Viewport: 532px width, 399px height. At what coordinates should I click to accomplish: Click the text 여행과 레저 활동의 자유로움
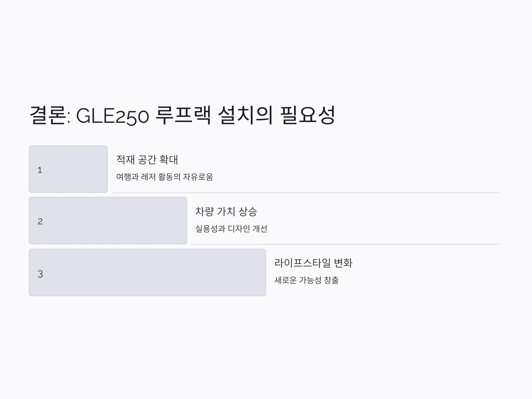point(165,177)
